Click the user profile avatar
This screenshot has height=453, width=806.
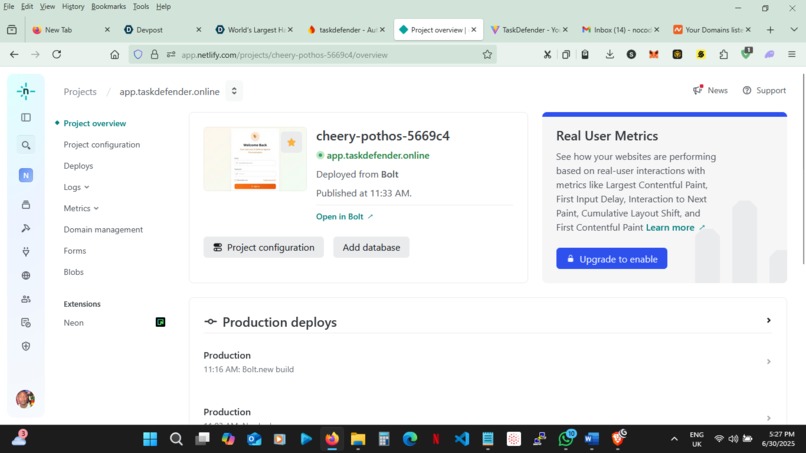point(25,399)
